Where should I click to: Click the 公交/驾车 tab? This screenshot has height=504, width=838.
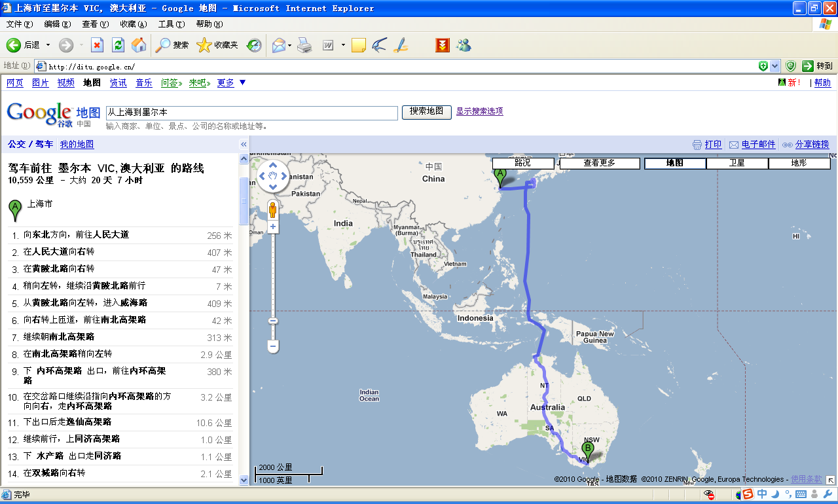pos(31,145)
